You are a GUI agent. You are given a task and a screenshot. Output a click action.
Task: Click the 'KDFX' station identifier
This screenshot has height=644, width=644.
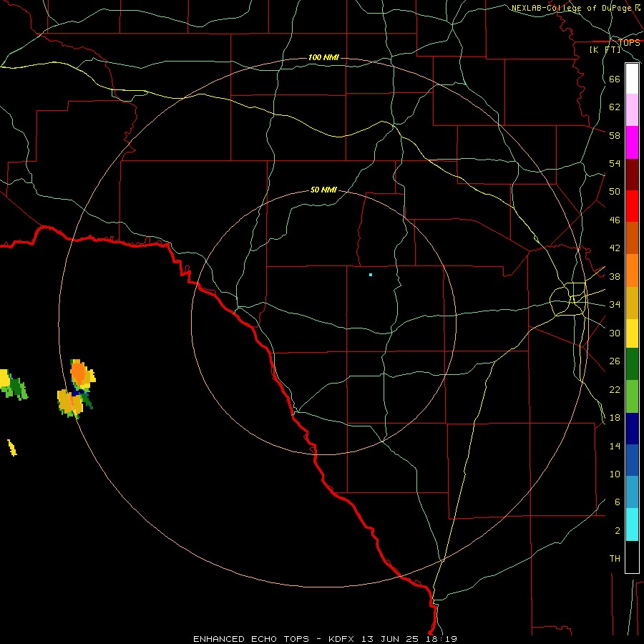pos(341,639)
